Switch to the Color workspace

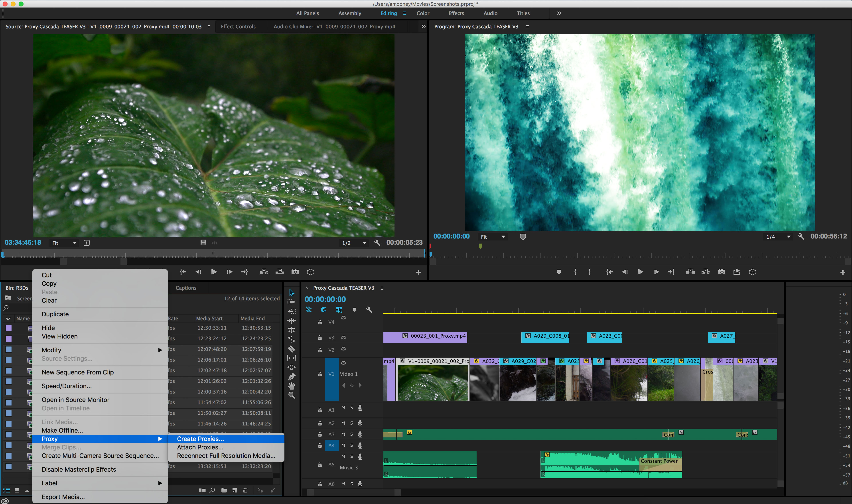(423, 13)
